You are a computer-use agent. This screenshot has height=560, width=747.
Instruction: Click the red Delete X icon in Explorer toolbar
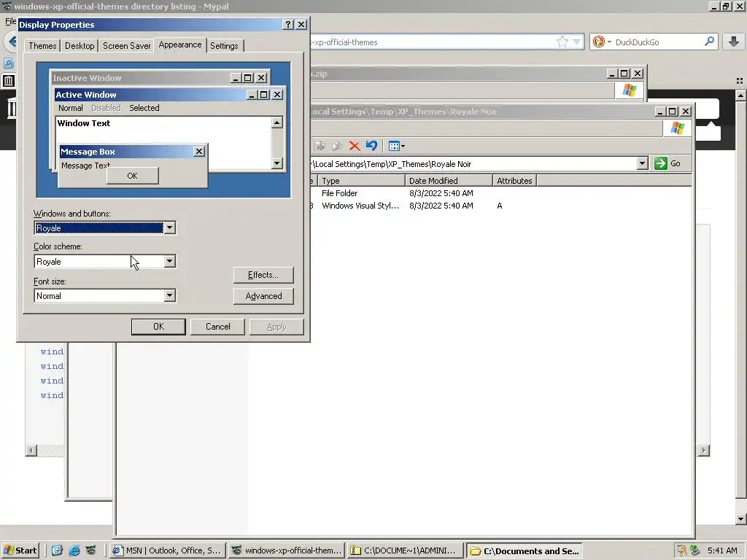[355, 146]
